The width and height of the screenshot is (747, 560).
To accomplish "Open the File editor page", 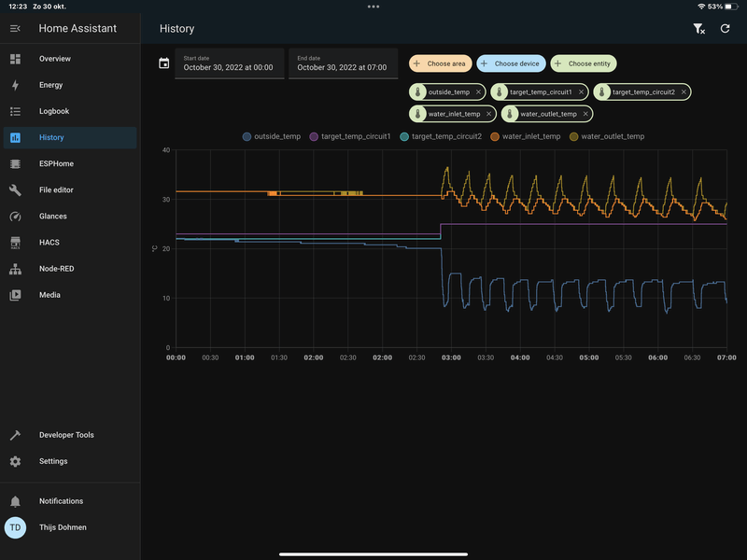I will point(70,190).
